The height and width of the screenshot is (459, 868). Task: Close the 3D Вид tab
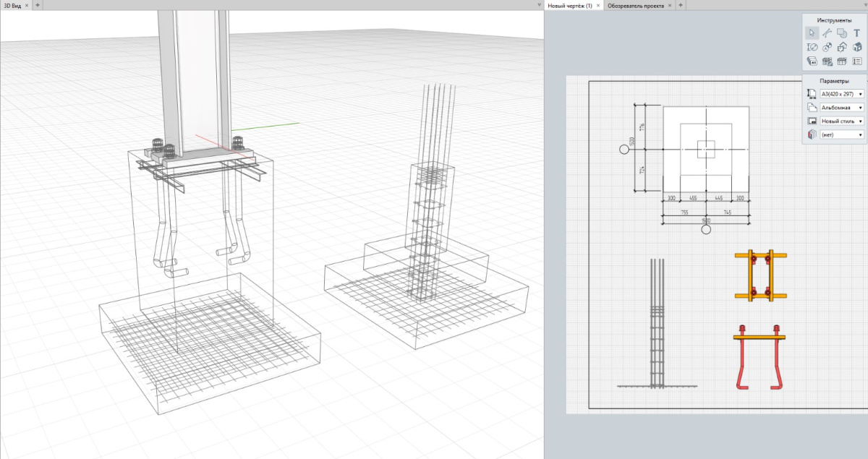(27, 5)
